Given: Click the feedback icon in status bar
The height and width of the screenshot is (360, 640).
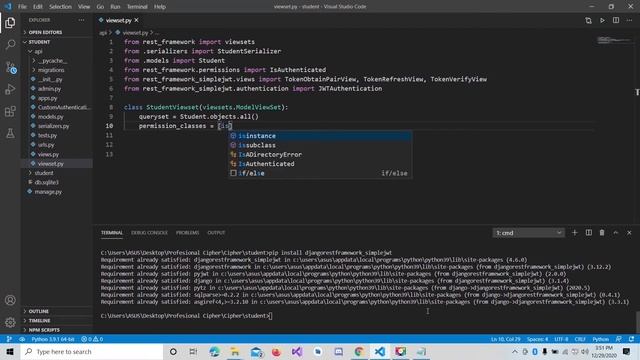Looking at the screenshot, I should coord(619,339).
